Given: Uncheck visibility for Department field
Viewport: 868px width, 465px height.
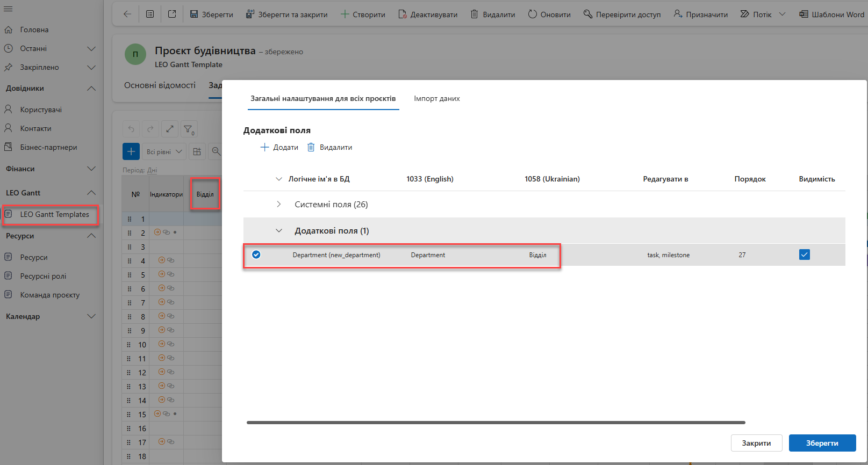Looking at the screenshot, I should click(x=804, y=255).
